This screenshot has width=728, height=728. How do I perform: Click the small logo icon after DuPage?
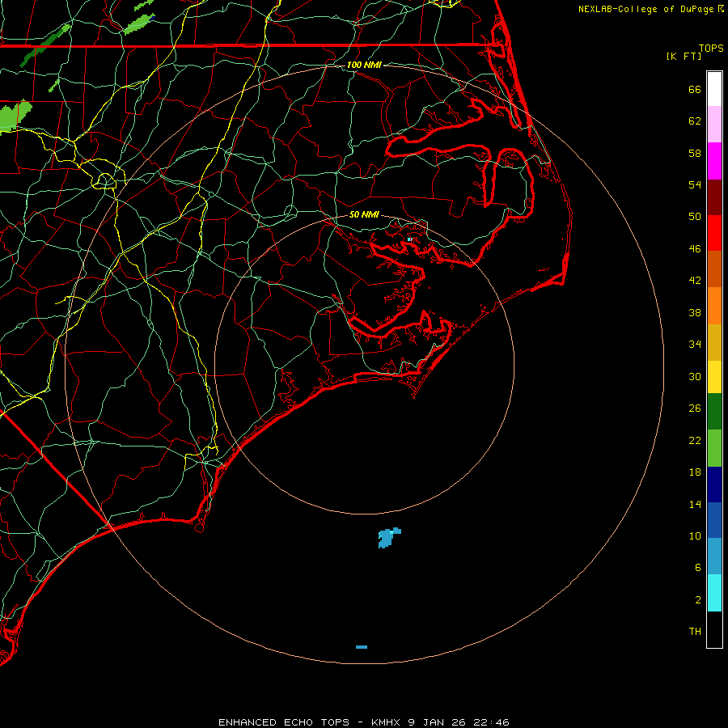(x=720, y=9)
